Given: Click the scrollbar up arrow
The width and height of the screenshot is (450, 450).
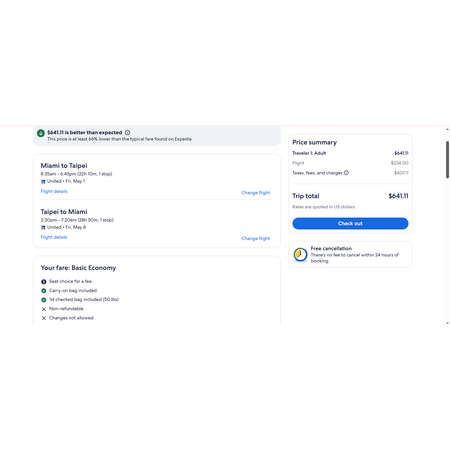Looking at the screenshot, I should pyautogui.click(x=447, y=129).
